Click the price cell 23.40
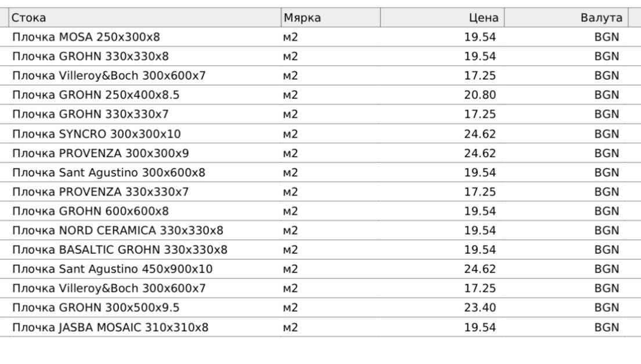Screen dimensions: 641x364 point(480,308)
